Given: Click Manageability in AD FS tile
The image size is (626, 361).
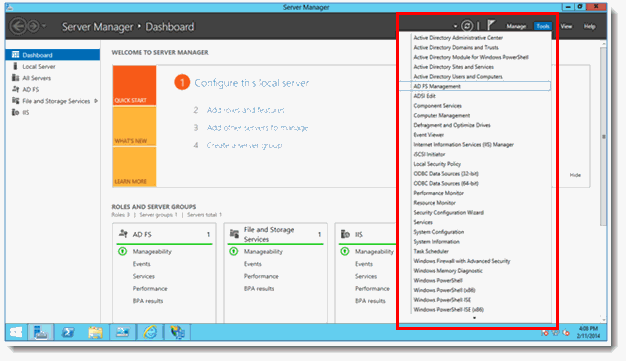Looking at the screenshot, I should pyautogui.click(x=152, y=252).
